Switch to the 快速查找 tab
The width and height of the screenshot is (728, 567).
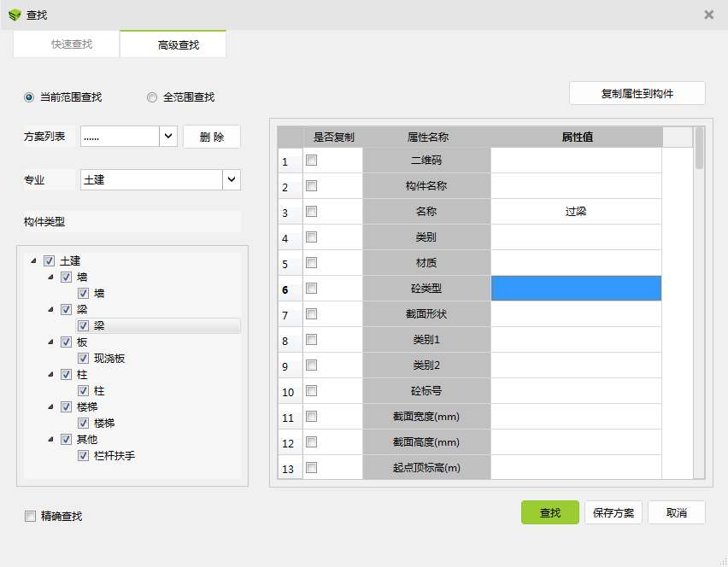(67, 44)
